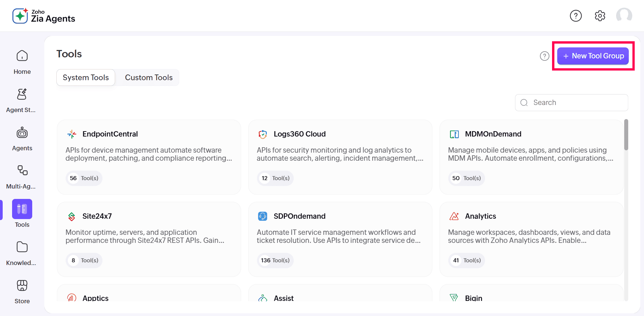Viewport: 644px width, 316px height.
Task: Click the SDPOndemand logo icon
Action: (x=263, y=216)
